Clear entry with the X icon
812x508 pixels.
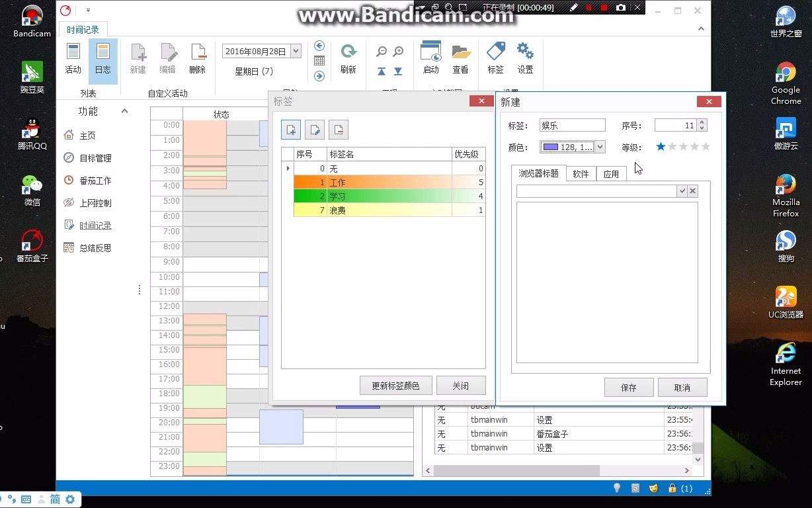pyautogui.click(x=692, y=191)
